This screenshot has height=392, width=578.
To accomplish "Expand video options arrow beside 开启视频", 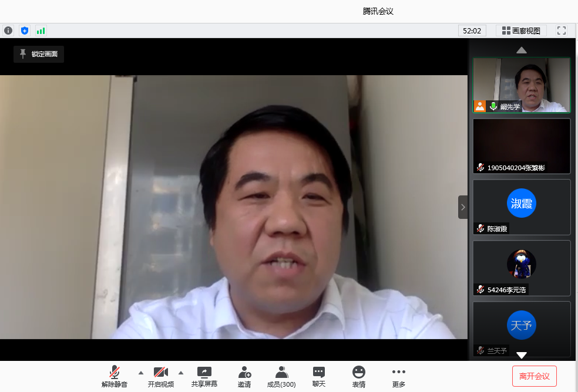I will (x=181, y=373).
